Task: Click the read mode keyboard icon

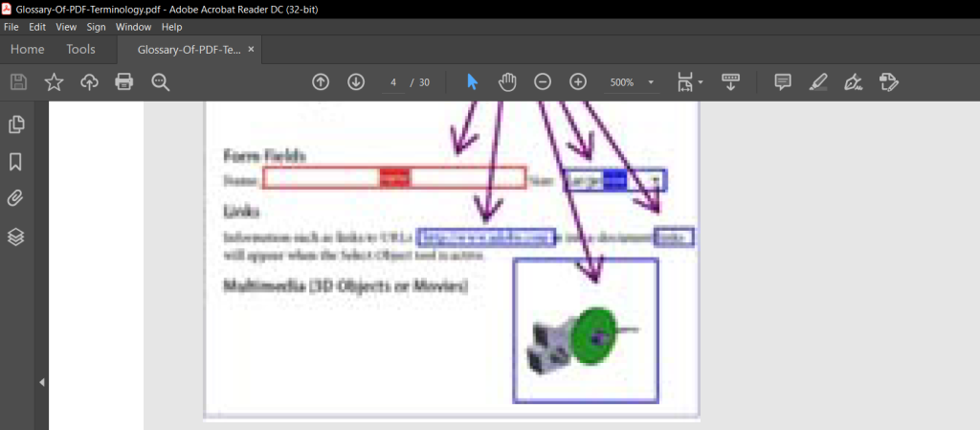Action: (730, 81)
